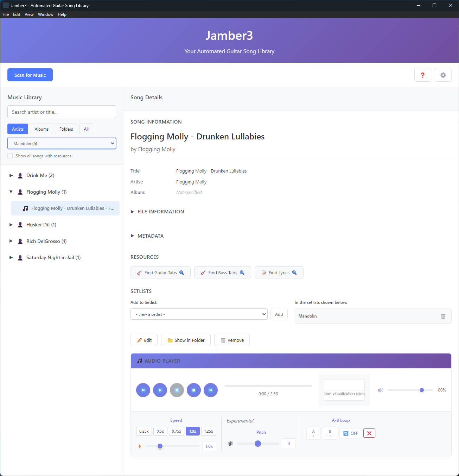Click Find Guitar Tabs
Image resolution: width=459 pixels, height=476 pixels.
tap(160, 273)
